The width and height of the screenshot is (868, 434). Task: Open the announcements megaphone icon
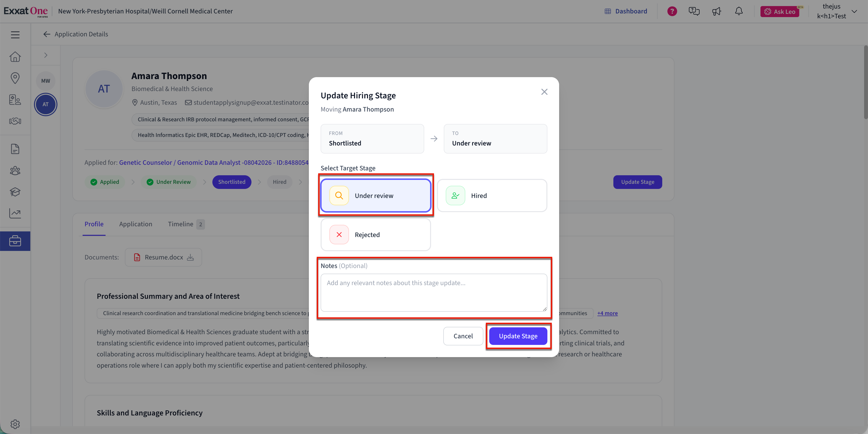[x=716, y=11]
